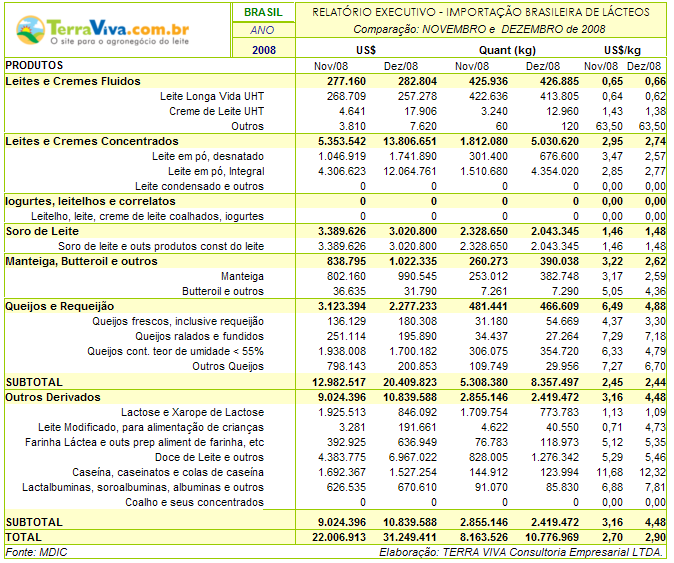Click the Butteroil e outros row label
This screenshot has height=563, width=674.
tap(223, 291)
